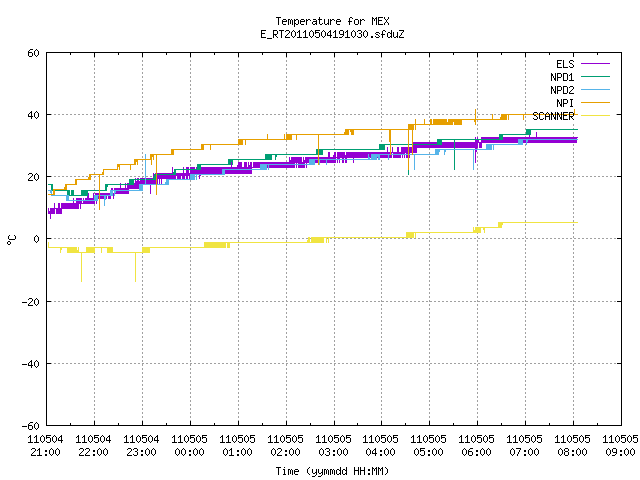Viewport: 640px width, 480px height.
Task: Click the y-axis label 0
Action: pyautogui.click(x=37, y=239)
